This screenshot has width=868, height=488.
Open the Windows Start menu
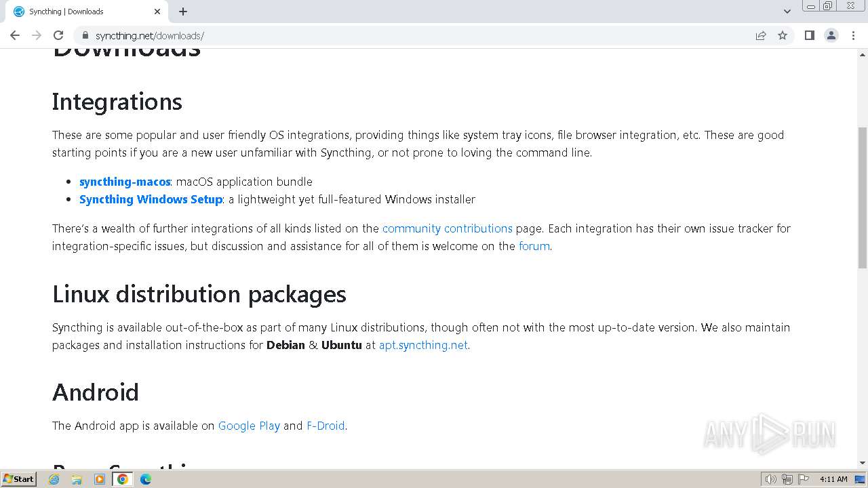click(19, 479)
